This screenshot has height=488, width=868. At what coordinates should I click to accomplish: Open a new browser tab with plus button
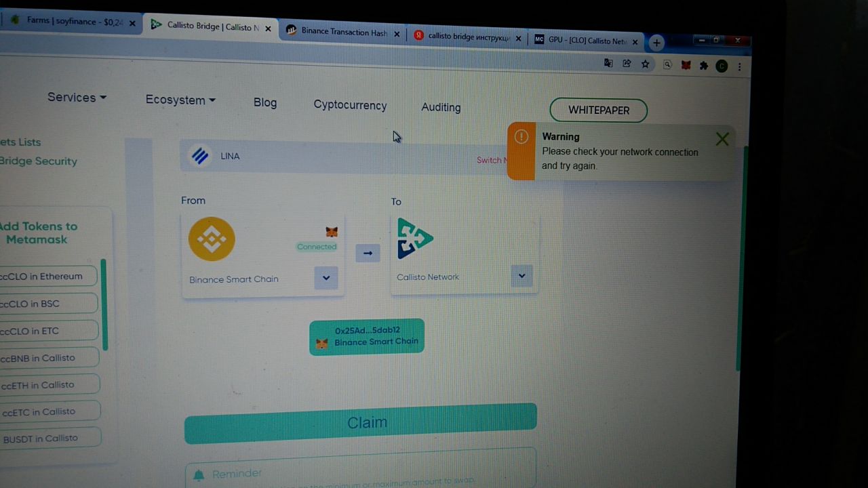656,43
